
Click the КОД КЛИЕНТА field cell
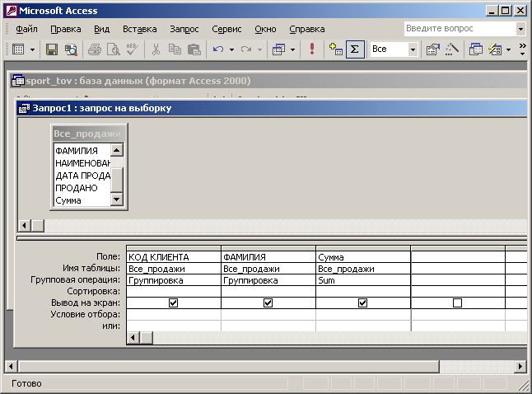click(x=174, y=257)
